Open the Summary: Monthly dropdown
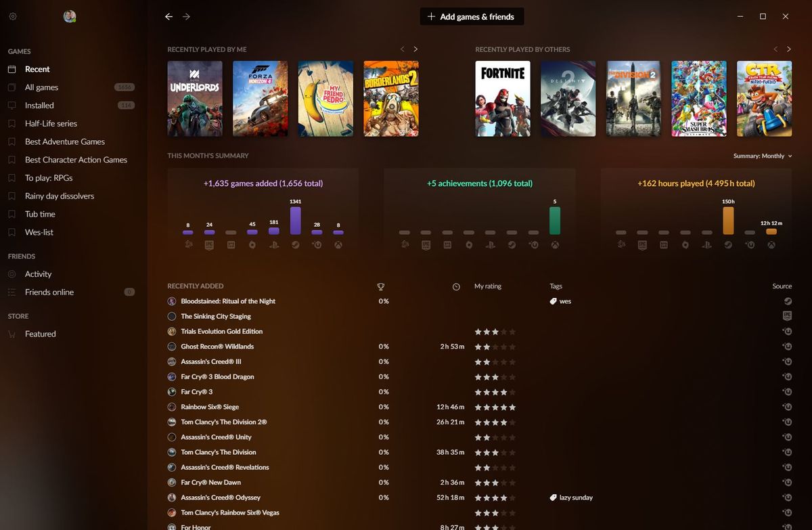The image size is (812, 530). coord(762,155)
